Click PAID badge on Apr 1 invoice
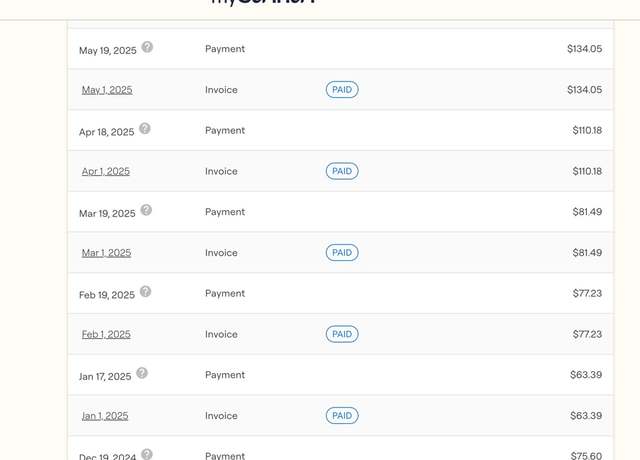 coord(342,171)
